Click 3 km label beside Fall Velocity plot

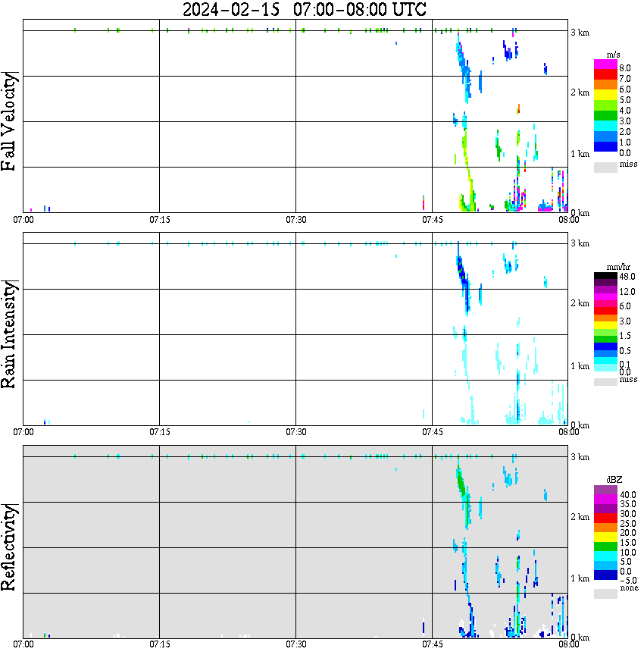tap(580, 33)
